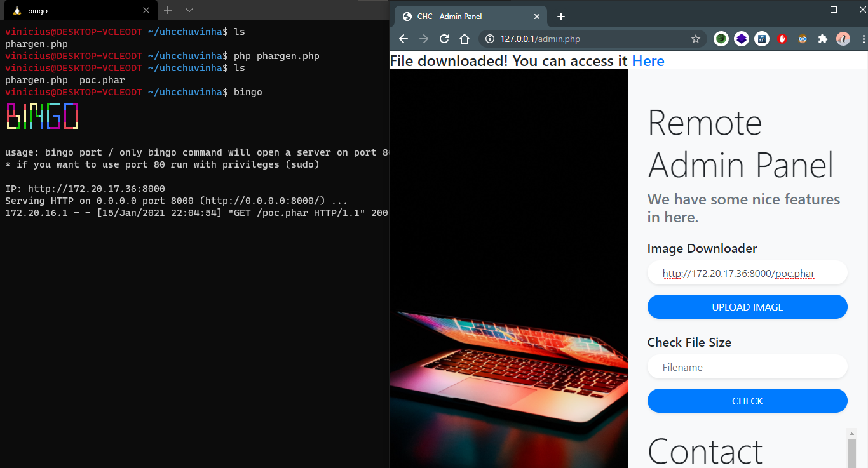Click the laptop photo on the page
The height and width of the screenshot is (468, 868).
coord(508,268)
